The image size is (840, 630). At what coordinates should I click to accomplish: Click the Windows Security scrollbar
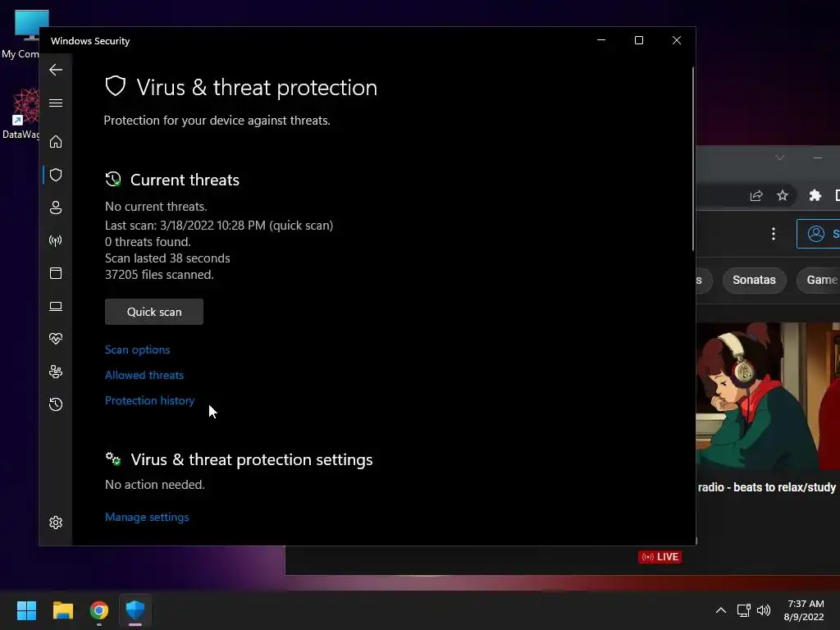pos(693,158)
